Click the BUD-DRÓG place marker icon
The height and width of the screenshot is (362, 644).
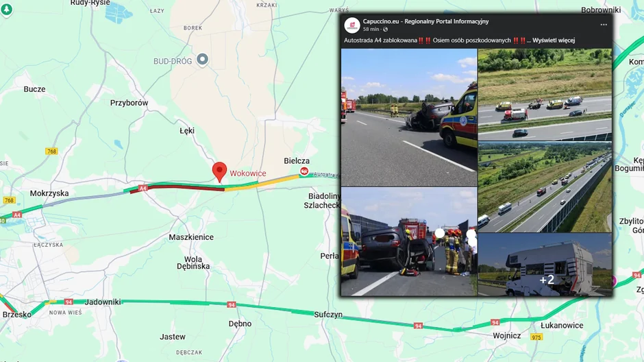click(202, 59)
